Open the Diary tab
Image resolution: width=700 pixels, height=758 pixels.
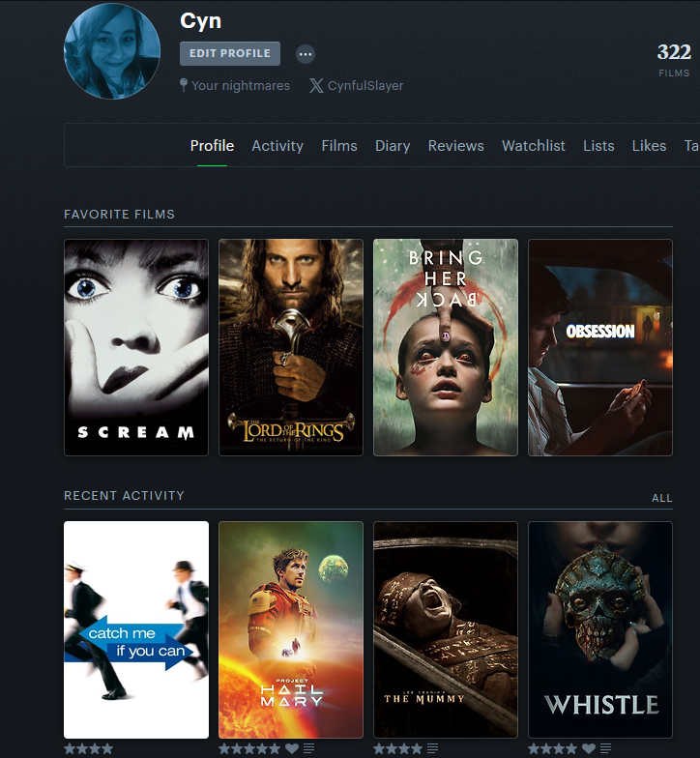[x=393, y=145]
